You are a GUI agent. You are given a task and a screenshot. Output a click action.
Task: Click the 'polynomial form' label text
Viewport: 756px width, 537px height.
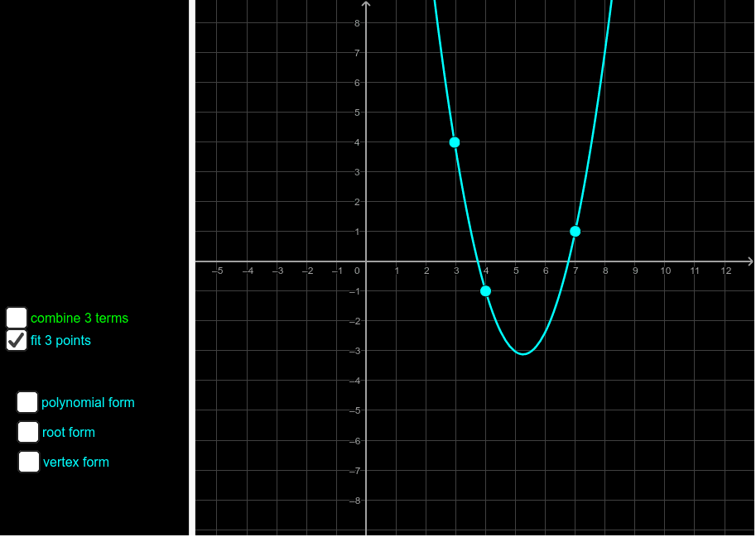(87, 402)
